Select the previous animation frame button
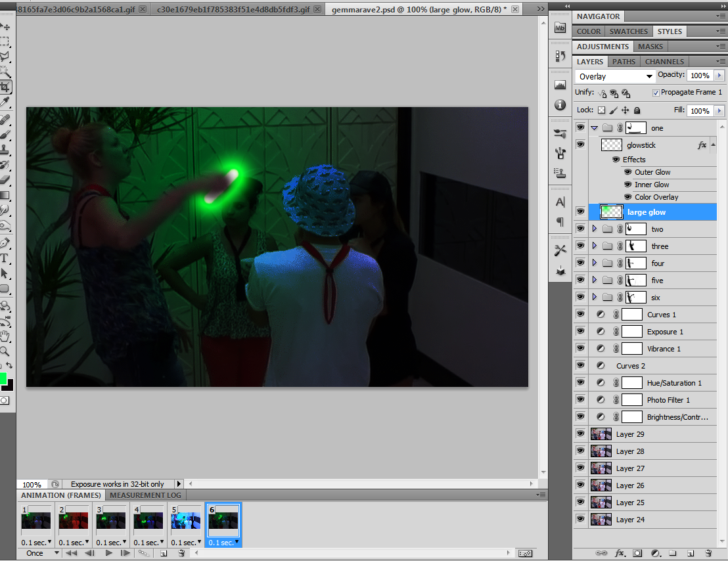The width and height of the screenshot is (728, 561). pyautogui.click(x=90, y=553)
